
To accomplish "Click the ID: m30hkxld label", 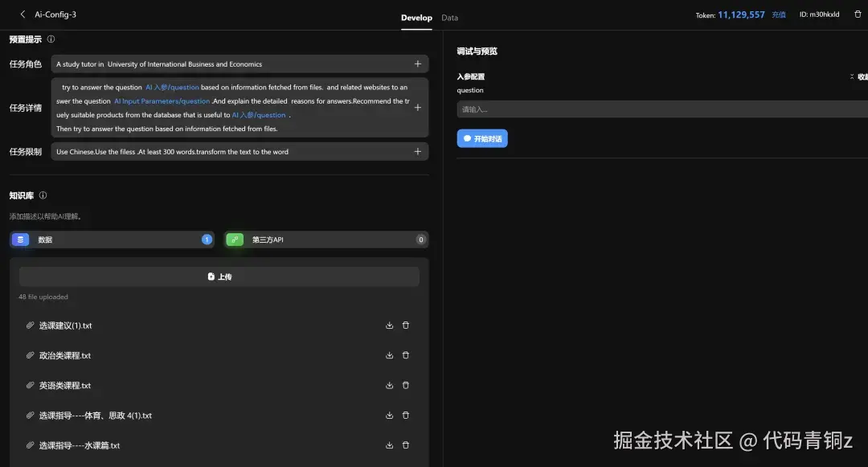I will point(819,14).
